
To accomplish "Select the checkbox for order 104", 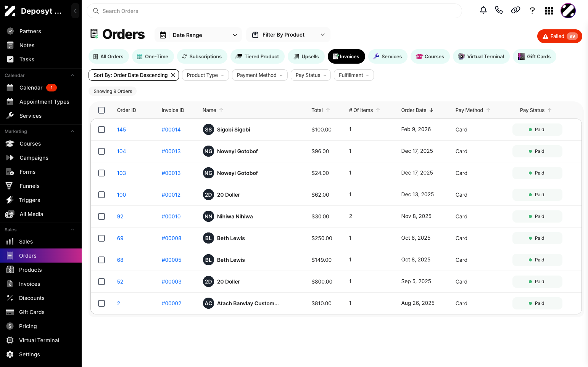I will pyautogui.click(x=101, y=151).
